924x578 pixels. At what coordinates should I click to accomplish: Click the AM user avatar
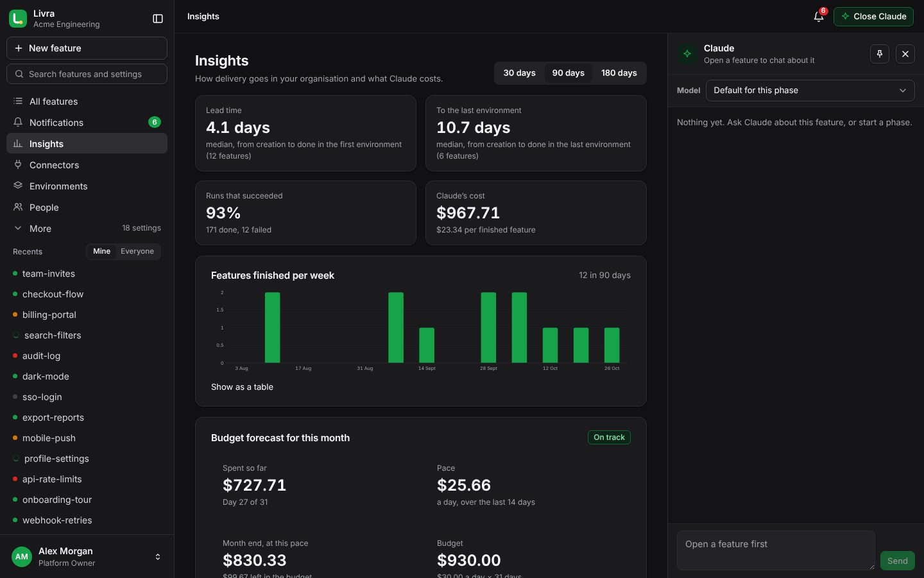point(22,557)
